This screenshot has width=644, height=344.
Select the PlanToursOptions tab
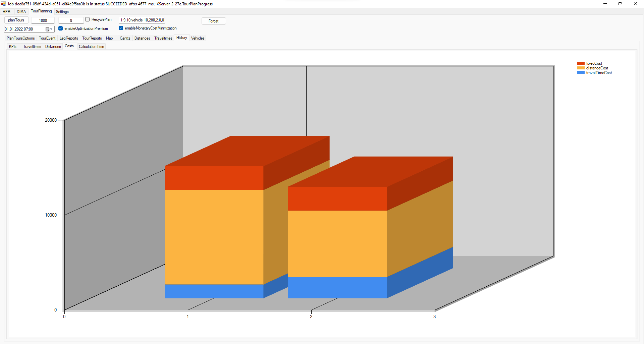[21, 38]
